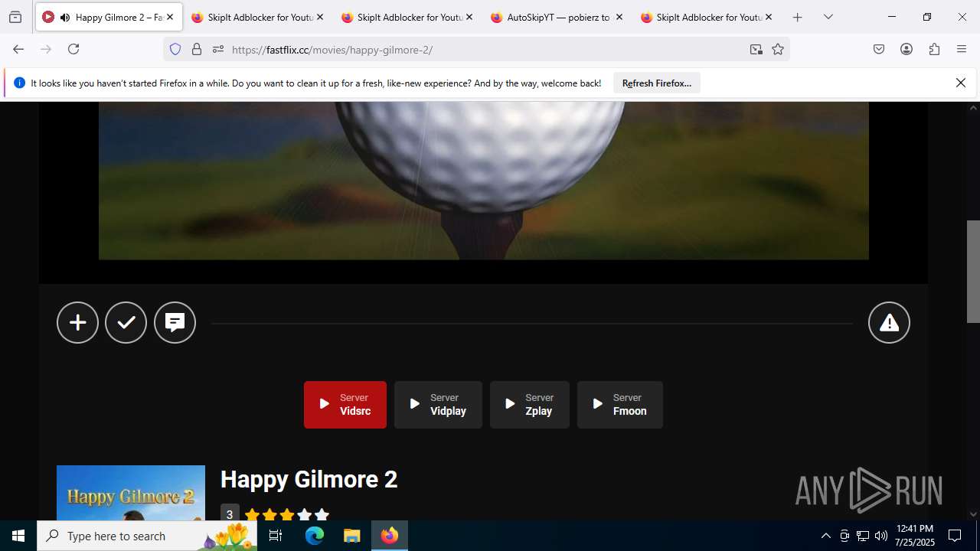Viewport: 980px width, 551px height.
Task: Open Save to Pocket icon
Action: click(879, 49)
